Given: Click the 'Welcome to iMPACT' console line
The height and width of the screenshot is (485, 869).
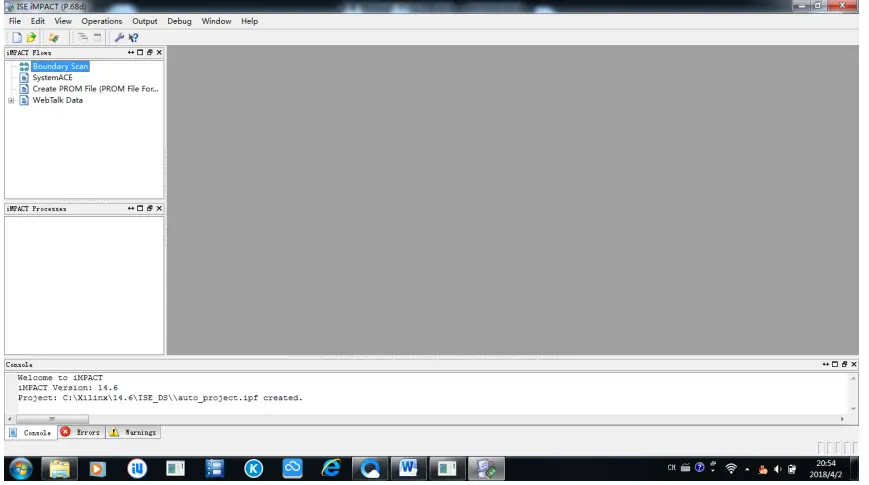Looking at the screenshot, I should tap(60, 377).
